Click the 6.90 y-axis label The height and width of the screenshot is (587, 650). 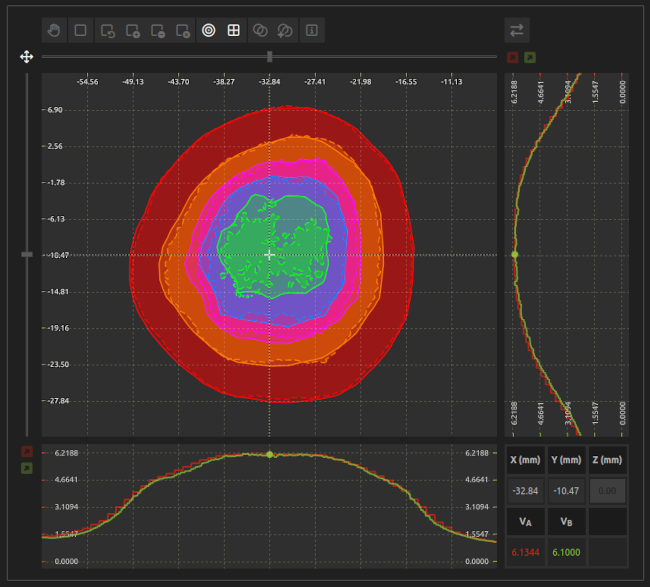pyautogui.click(x=55, y=110)
